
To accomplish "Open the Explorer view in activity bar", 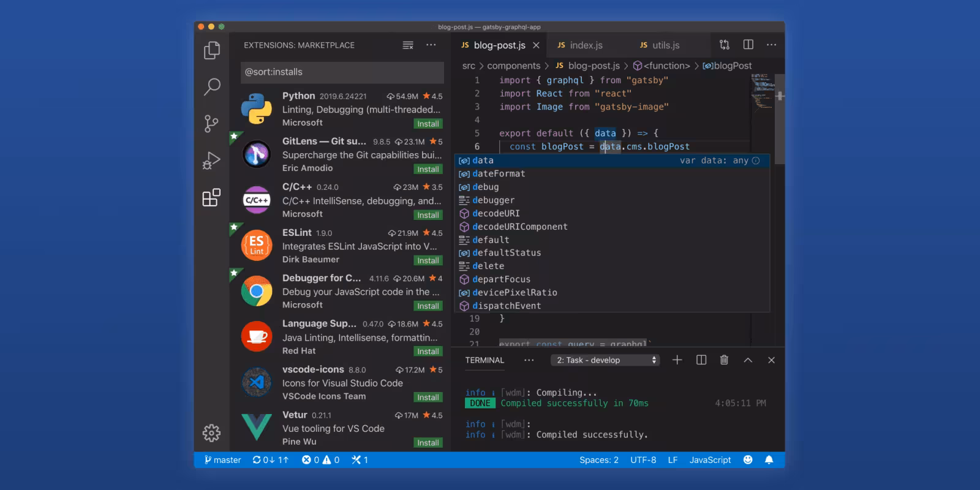I will pos(212,50).
